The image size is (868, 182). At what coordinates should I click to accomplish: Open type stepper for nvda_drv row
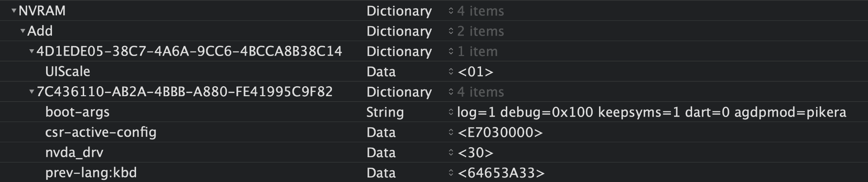(x=451, y=153)
